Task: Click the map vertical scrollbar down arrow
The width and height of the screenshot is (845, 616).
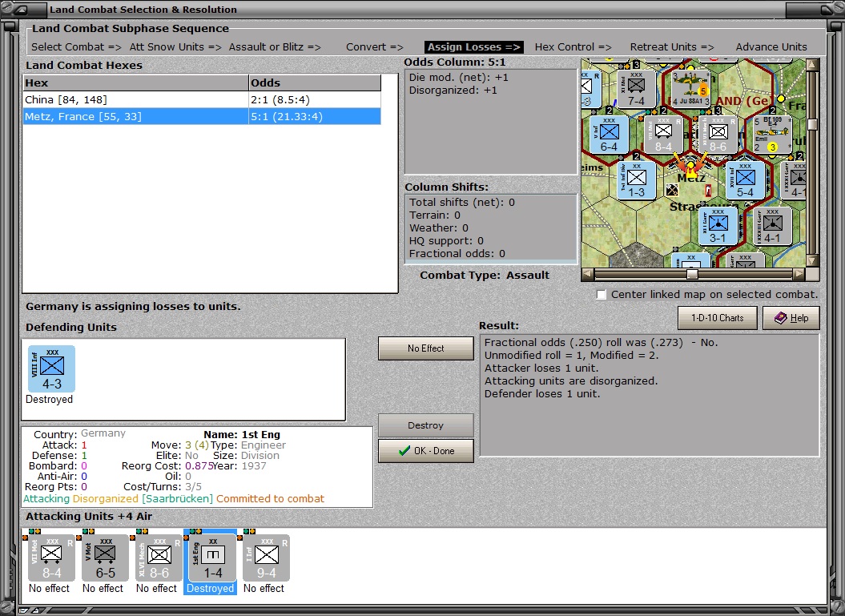Action: pyautogui.click(x=813, y=260)
